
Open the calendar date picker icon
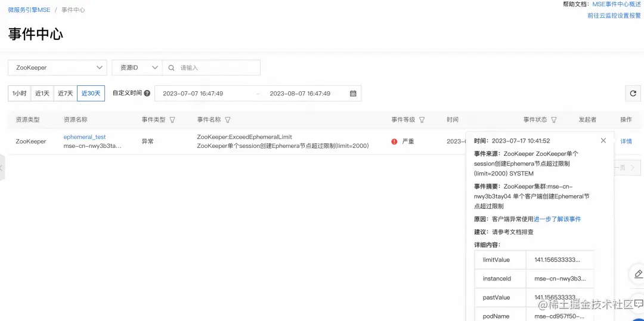353,93
